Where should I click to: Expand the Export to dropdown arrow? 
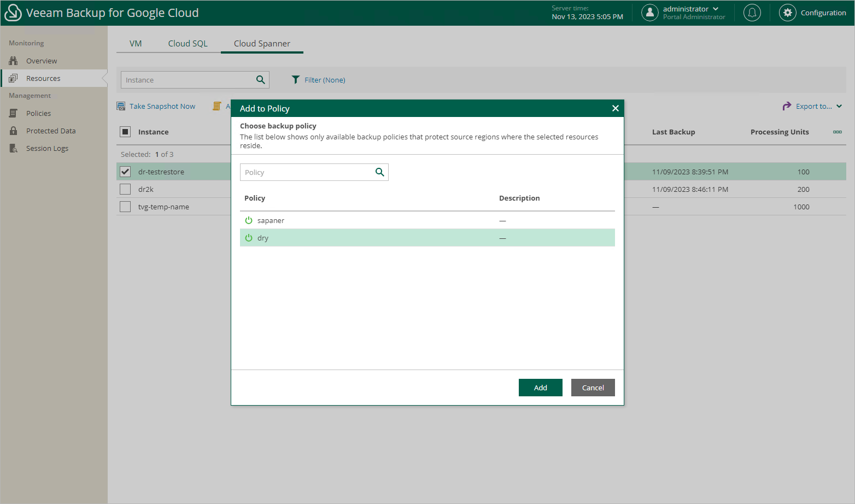point(839,106)
